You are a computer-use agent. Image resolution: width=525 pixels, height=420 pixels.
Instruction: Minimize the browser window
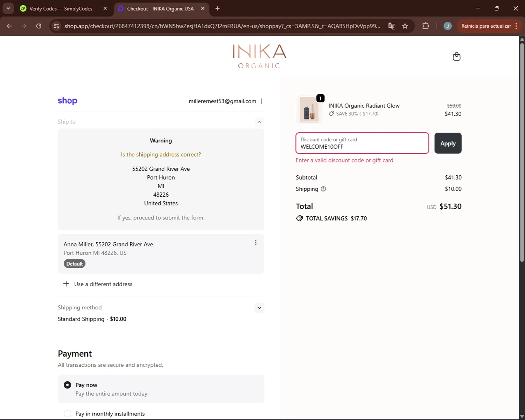[x=478, y=8]
